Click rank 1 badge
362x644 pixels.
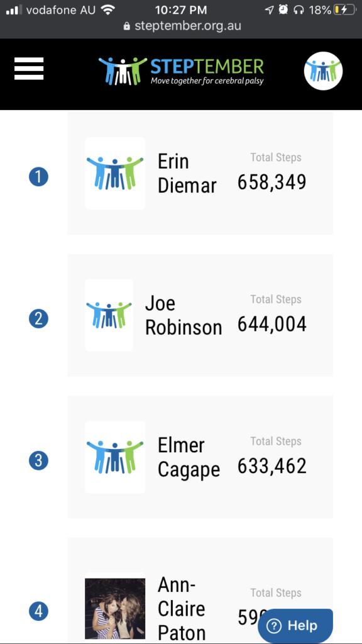coord(38,177)
